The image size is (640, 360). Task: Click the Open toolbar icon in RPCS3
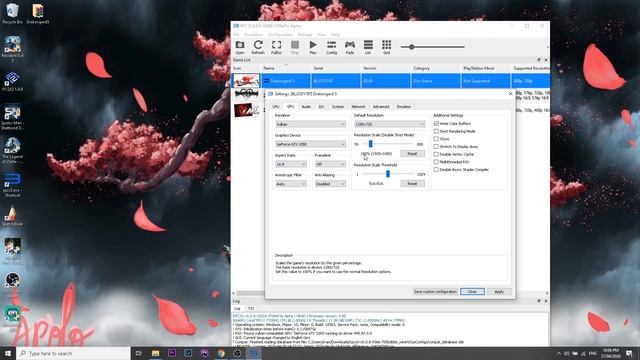pyautogui.click(x=240, y=47)
